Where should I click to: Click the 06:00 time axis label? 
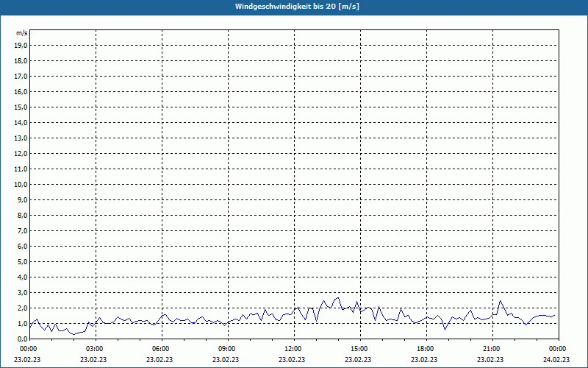click(x=161, y=348)
